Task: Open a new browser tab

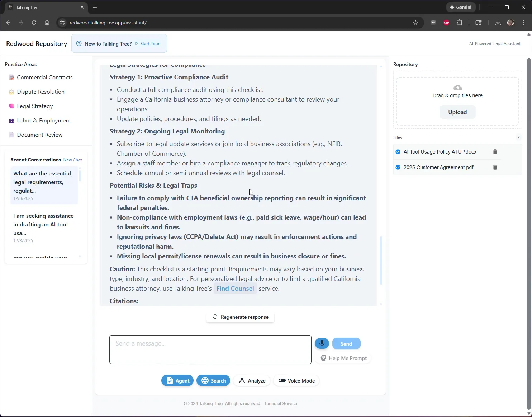Action: [x=95, y=7]
